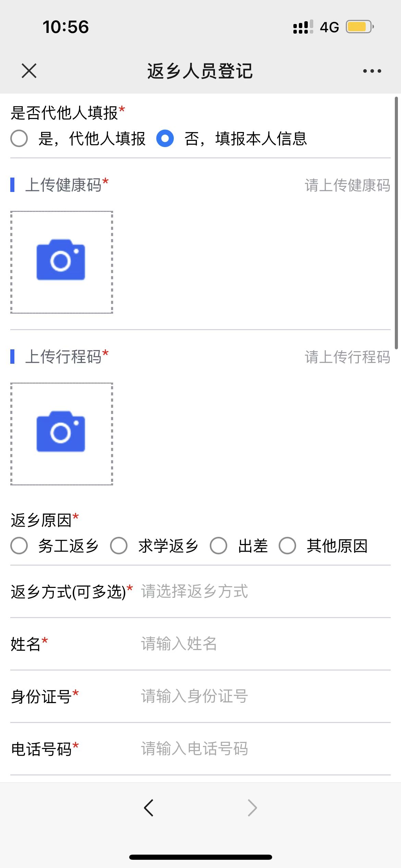Image resolution: width=401 pixels, height=868 pixels.
Task: Select 否，填报本人信息 radio button
Action: click(165, 138)
